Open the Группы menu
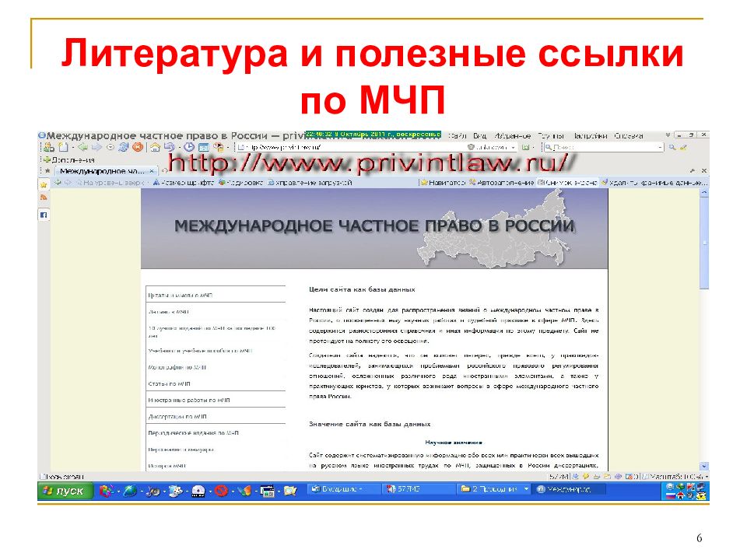 click(551, 135)
